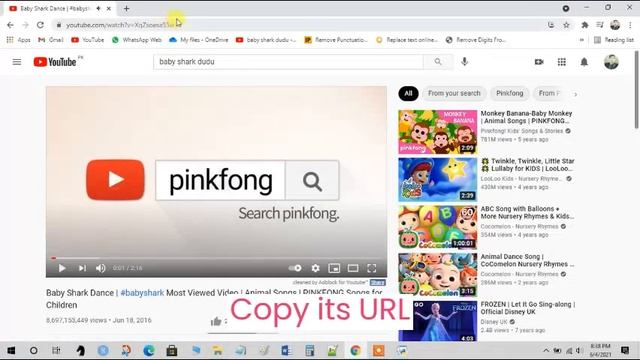Open a new browser tab
This screenshot has width=640, height=360.
point(127,8)
